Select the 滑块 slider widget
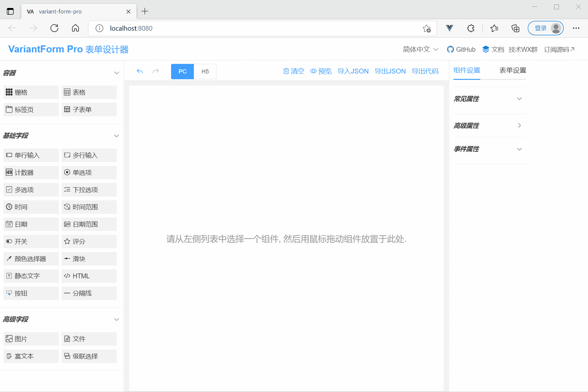The height and width of the screenshot is (392, 588). pos(89,259)
